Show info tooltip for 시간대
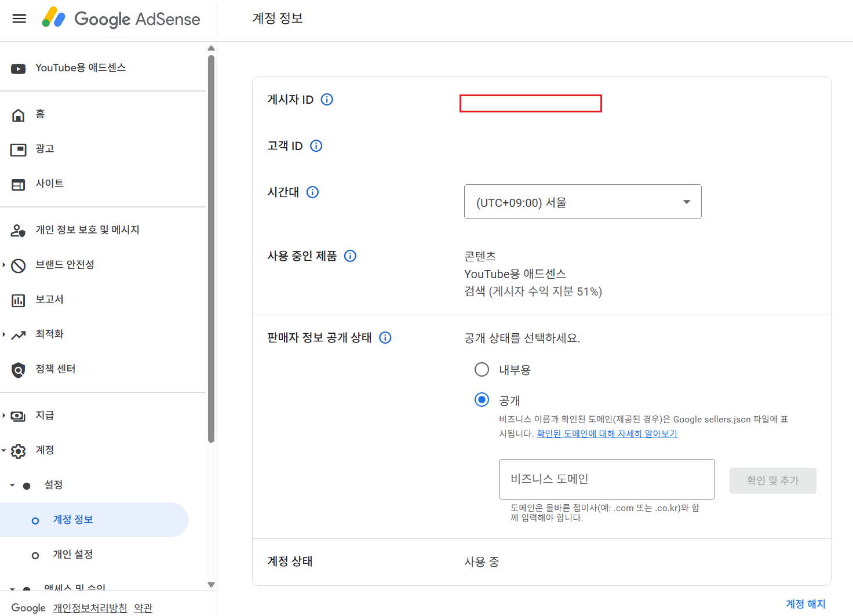The width and height of the screenshot is (853, 616). (x=312, y=192)
